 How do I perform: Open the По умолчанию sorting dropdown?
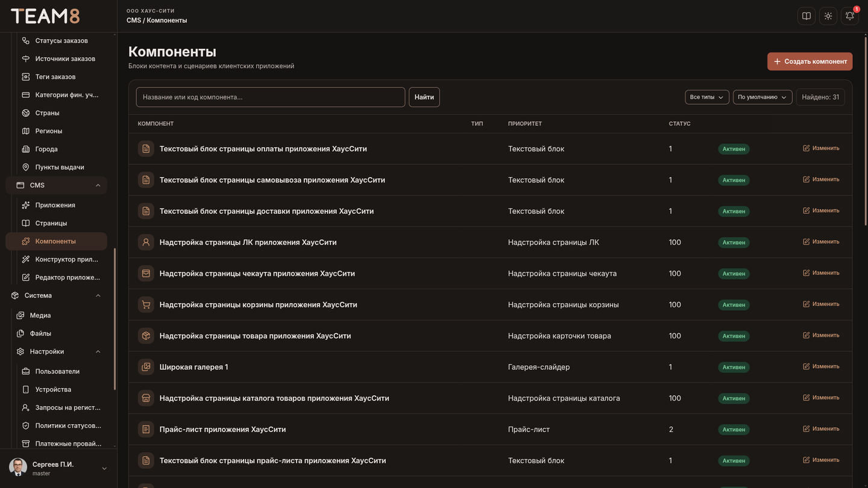[763, 97]
